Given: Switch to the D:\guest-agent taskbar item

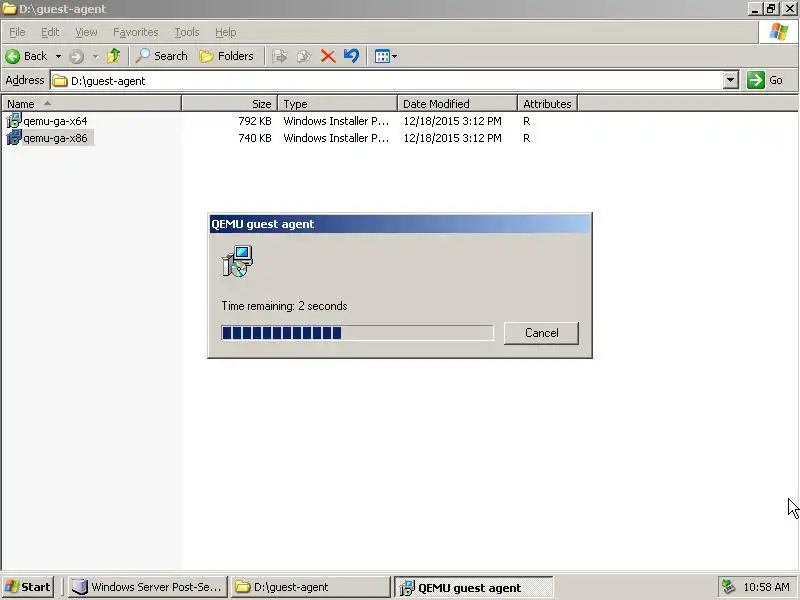Looking at the screenshot, I should pyautogui.click(x=310, y=587).
